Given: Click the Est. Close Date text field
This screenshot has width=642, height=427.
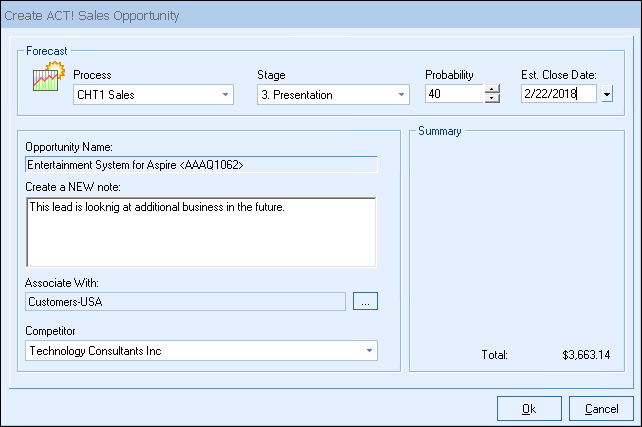Looking at the screenshot, I should coord(557,95).
